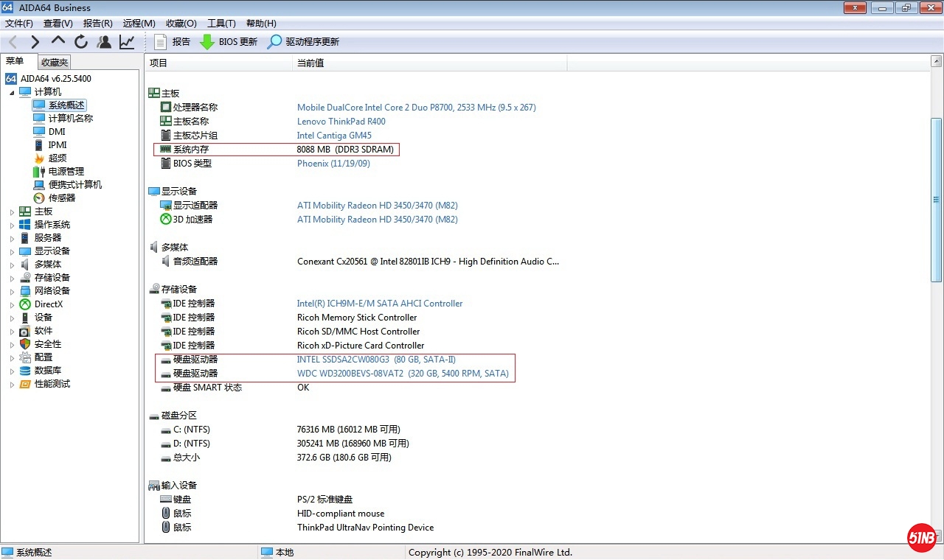
Task: Click 驱动程序更新 driver update button
Action: [x=303, y=42]
